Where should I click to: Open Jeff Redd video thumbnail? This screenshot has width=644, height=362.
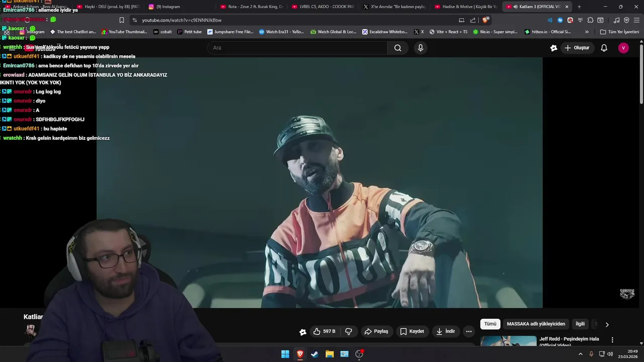[x=508, y=341]
